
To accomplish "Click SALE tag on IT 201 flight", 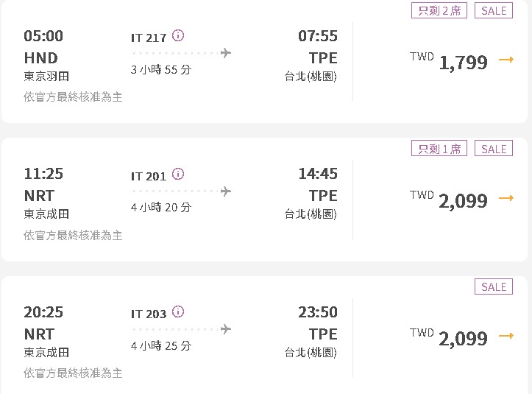I will (494, 149).
